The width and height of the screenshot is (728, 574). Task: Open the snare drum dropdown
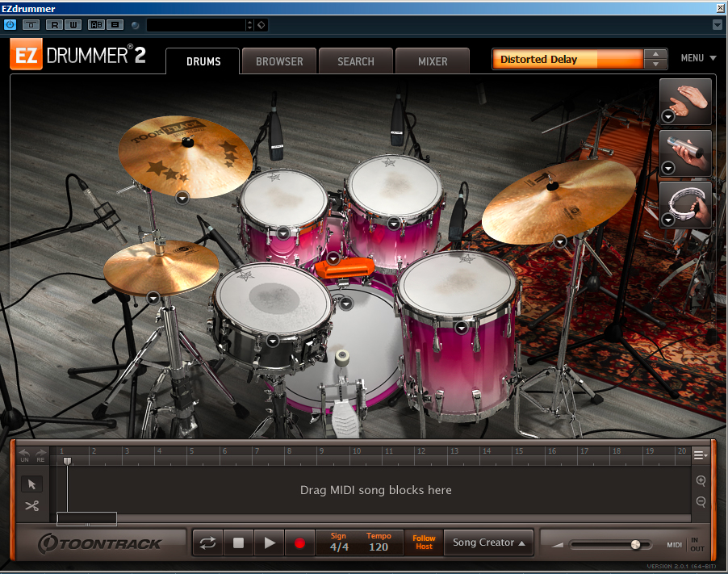coord(273,341)
